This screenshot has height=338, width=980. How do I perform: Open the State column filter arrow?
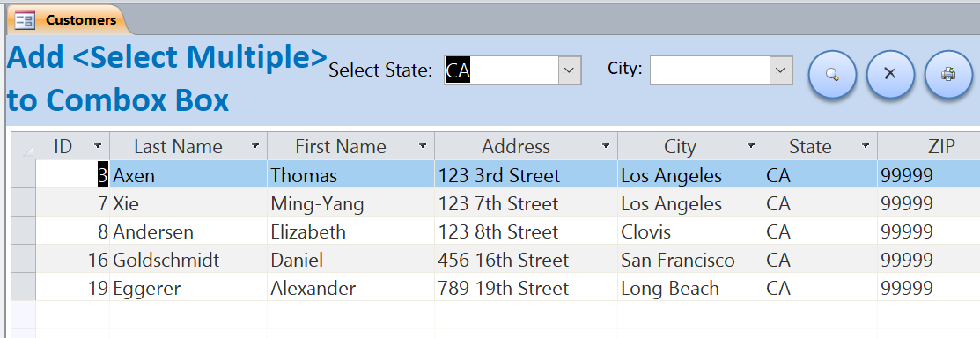(865, 146)
